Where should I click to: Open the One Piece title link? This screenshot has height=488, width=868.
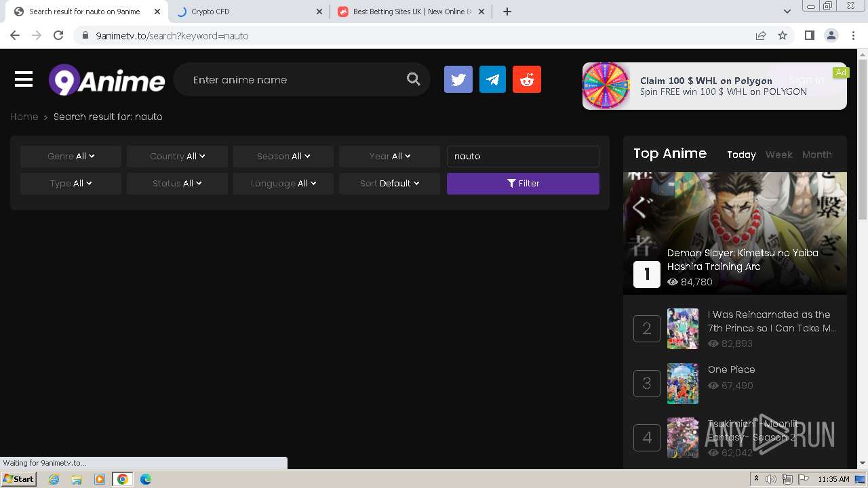pos(731,369)
